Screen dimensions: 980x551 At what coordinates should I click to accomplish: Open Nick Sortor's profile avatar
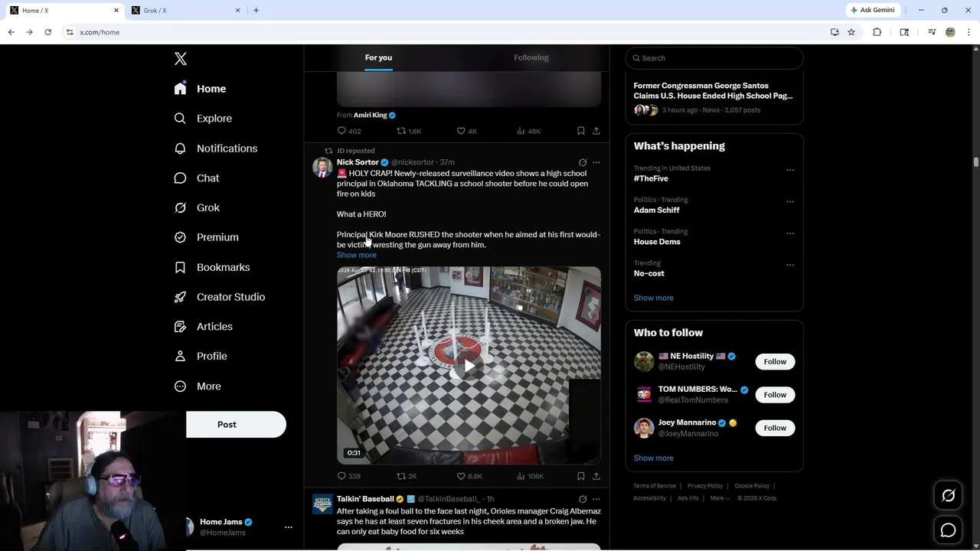pos(322,168)
